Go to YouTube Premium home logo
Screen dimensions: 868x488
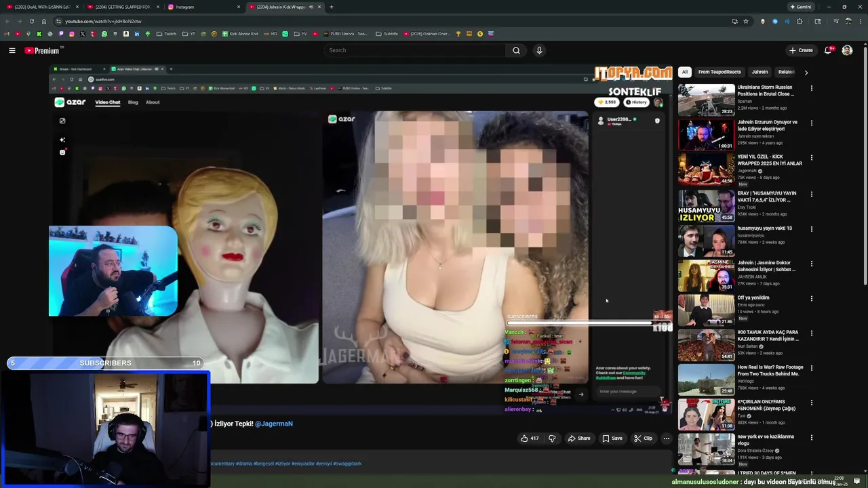42,50
